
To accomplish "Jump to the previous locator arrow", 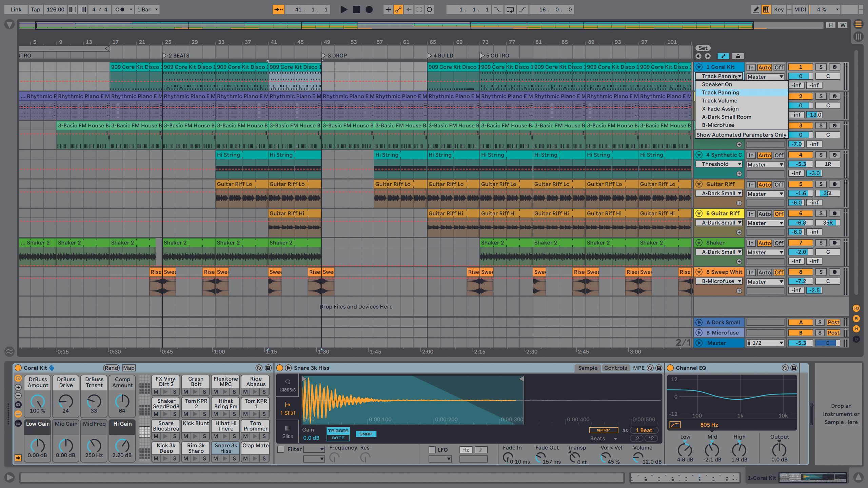I will tap(698, 56).
